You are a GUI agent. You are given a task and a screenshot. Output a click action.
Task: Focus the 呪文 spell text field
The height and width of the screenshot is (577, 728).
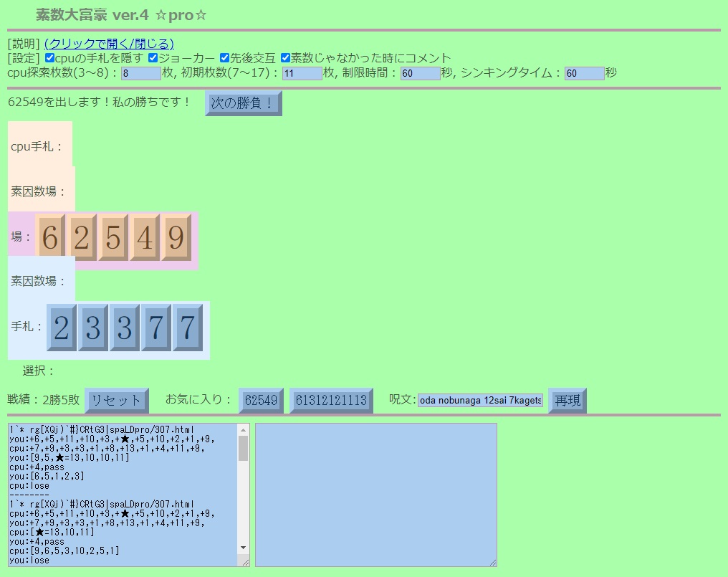point(481,401)
